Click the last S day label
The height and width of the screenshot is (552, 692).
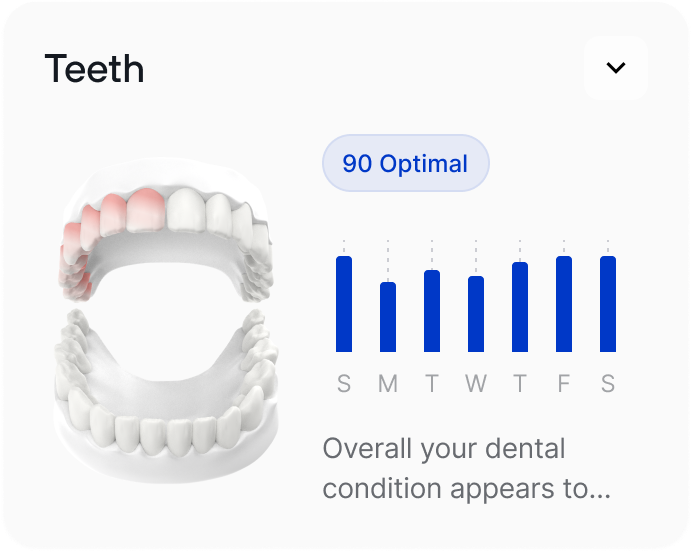tap(608, 384)
